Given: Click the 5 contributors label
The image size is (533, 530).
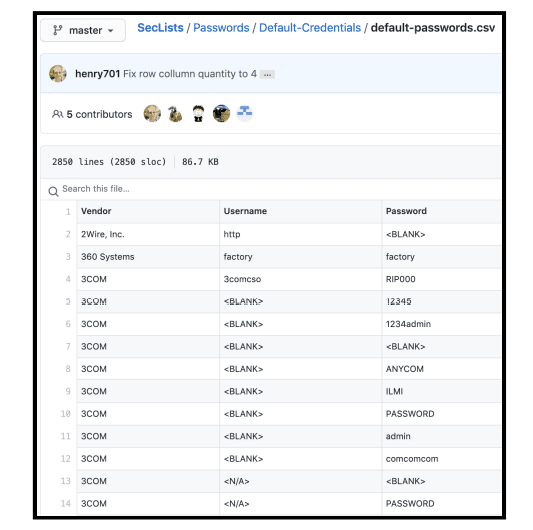Looking at the screenshot, I should pyautogui.click(x=99, y=114).
